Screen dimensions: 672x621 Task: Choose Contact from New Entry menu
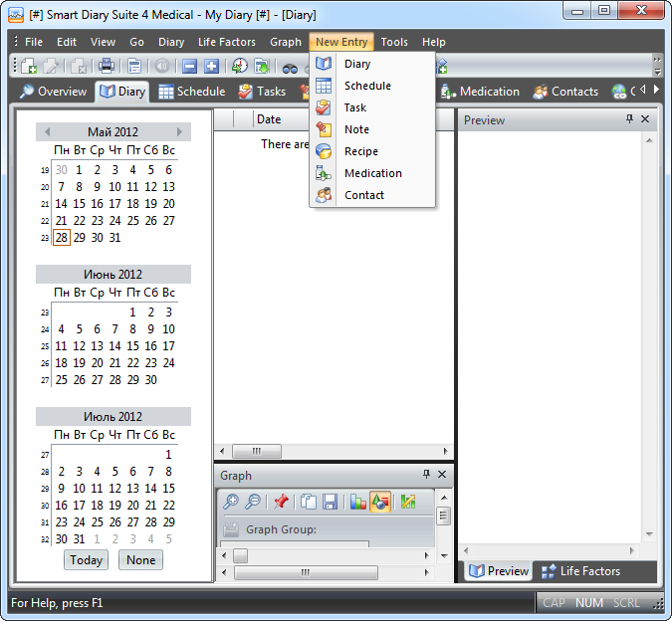pos(372,195)
